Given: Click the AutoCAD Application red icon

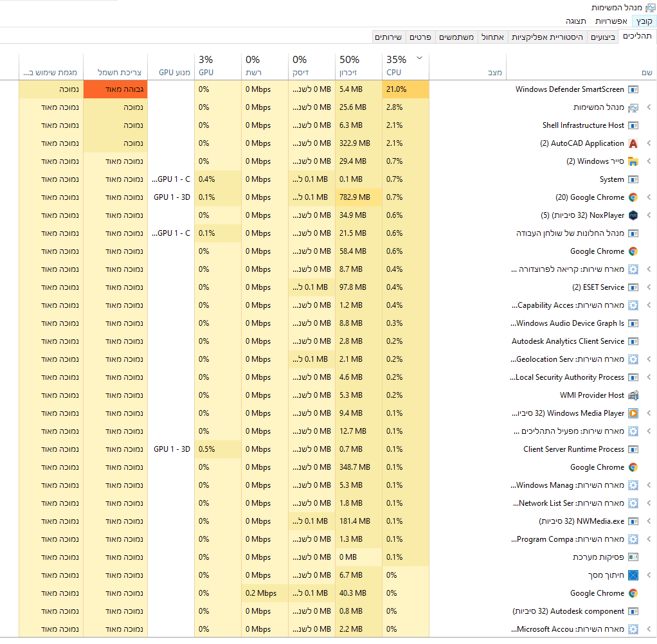Looking at the screenshot, I should [x=633, y=143].
